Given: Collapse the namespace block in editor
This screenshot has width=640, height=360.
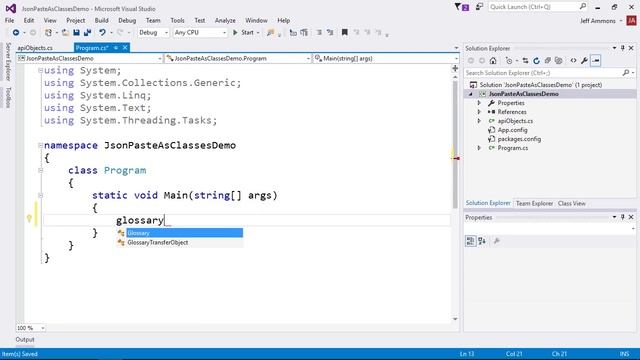Looking at the screenshot, I should point(40,145).
